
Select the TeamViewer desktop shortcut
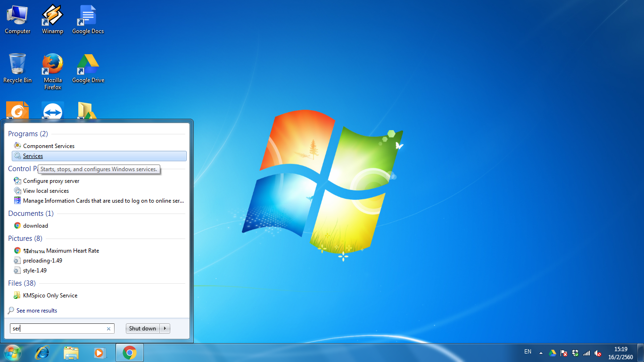[x=52, y=110]
